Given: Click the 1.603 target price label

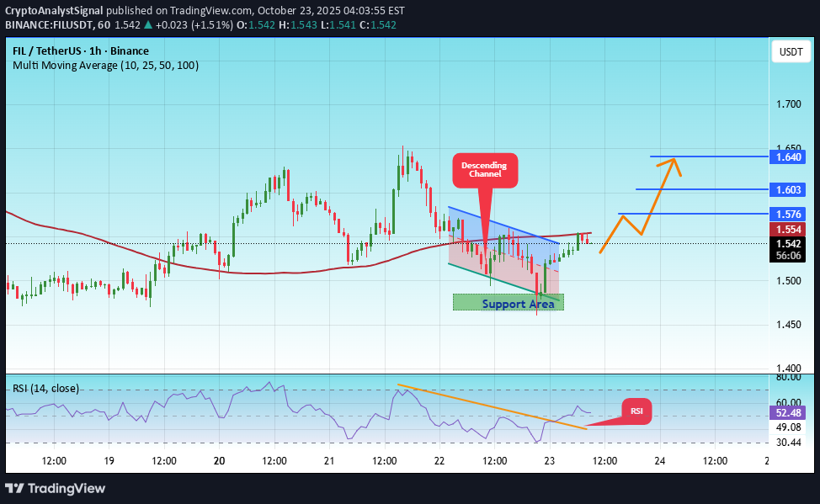Looking at the screenshot, I should [791, 189].
